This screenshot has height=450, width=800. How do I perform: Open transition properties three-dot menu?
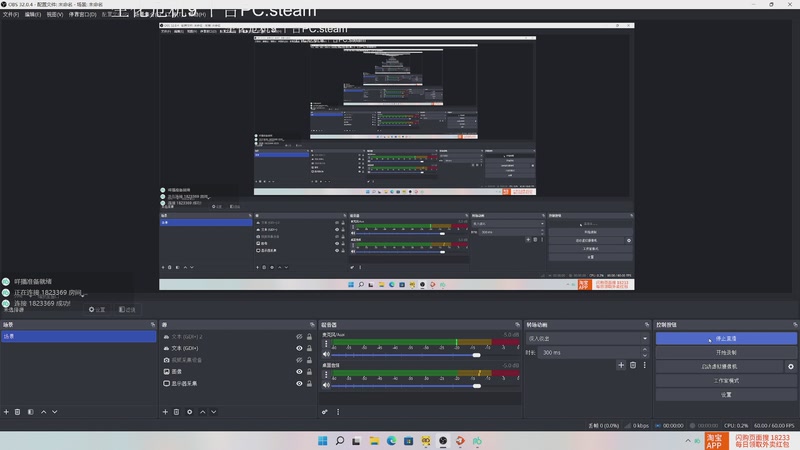pyautogui.click(x=644, y=365)
